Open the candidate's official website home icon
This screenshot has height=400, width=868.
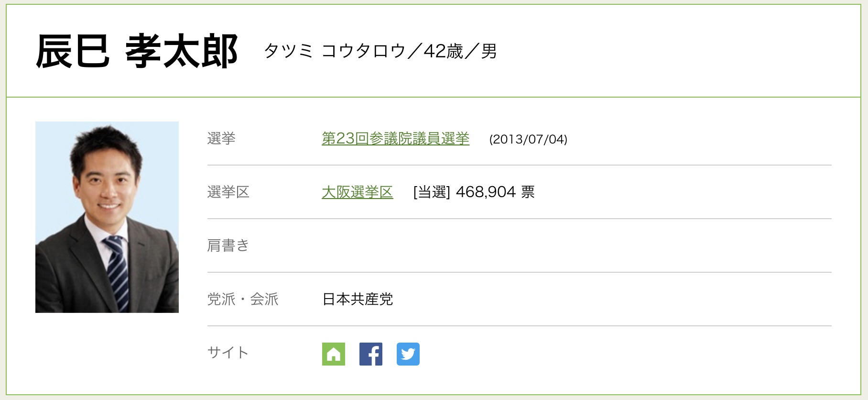(333, 354)
